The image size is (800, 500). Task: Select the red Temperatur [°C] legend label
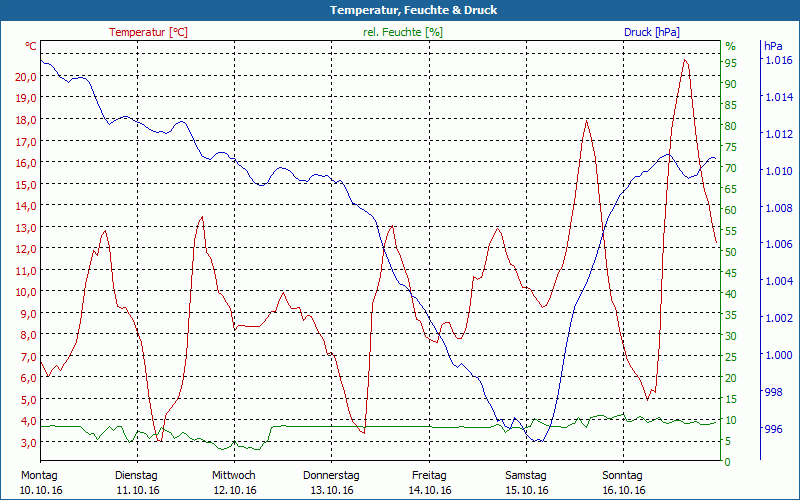(x=148, y=32)
